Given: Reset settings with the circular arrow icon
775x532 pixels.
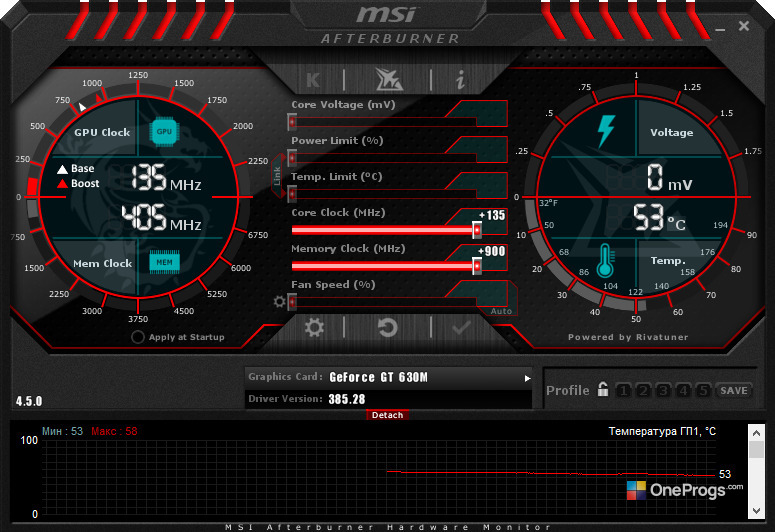Looking at the screenshot, I should [x=388, y=327].
